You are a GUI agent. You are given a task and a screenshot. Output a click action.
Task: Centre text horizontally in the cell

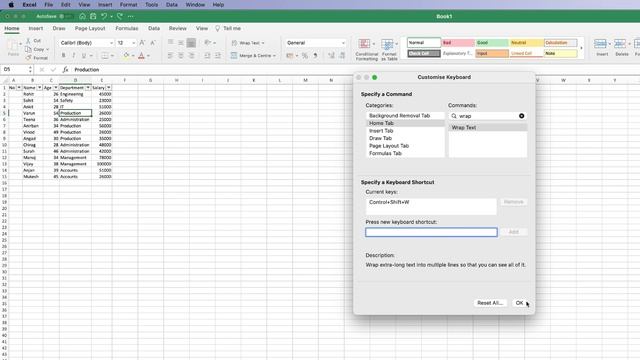(x=181, y=56)
